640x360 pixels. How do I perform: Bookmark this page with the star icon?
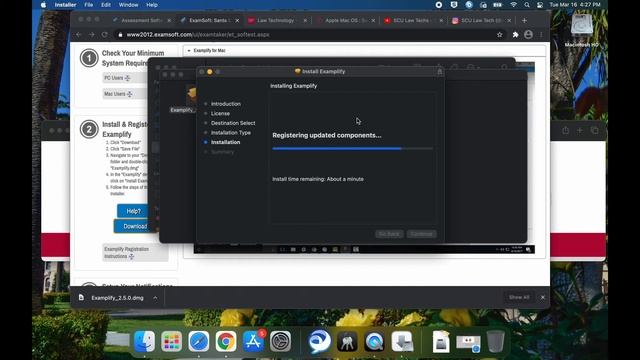[x=500, y=35]
